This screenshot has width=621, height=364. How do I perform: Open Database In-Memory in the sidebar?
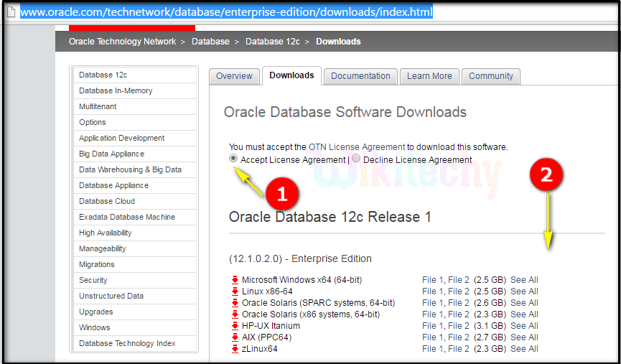[116, 90]
